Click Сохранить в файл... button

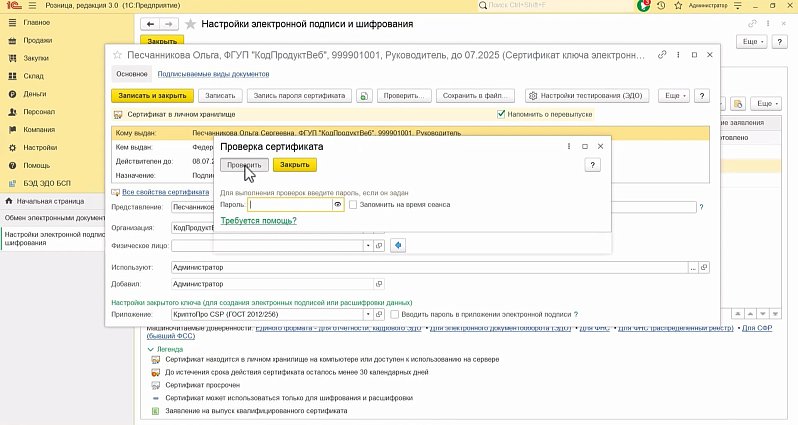[x=475, y=96]
